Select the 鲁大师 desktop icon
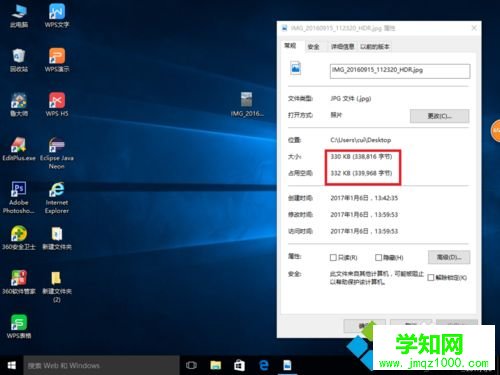Screen dimensions: 500x375 coord(19,104)
